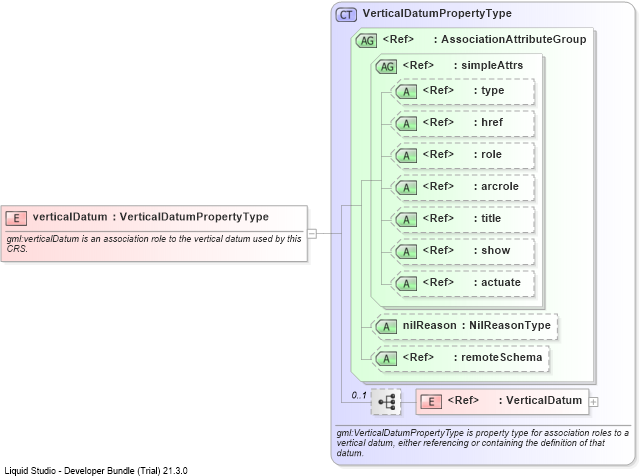Select the ': show' attribute label

(x=492, y=250)
